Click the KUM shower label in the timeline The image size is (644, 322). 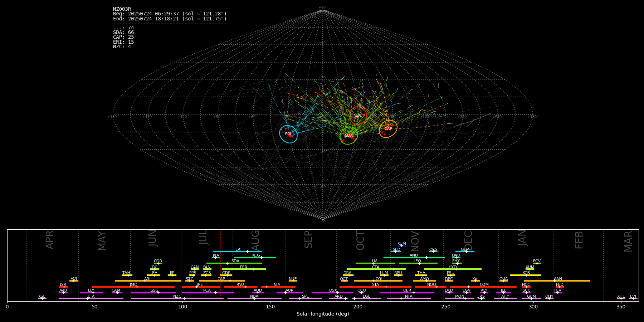point(402,244)
